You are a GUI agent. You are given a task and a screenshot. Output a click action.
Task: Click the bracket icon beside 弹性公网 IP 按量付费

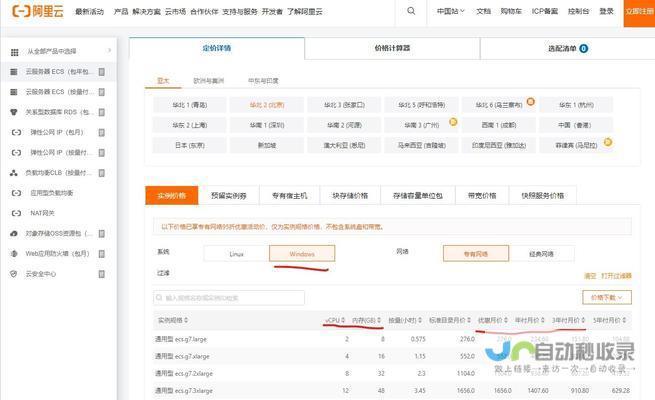[16, 152]
